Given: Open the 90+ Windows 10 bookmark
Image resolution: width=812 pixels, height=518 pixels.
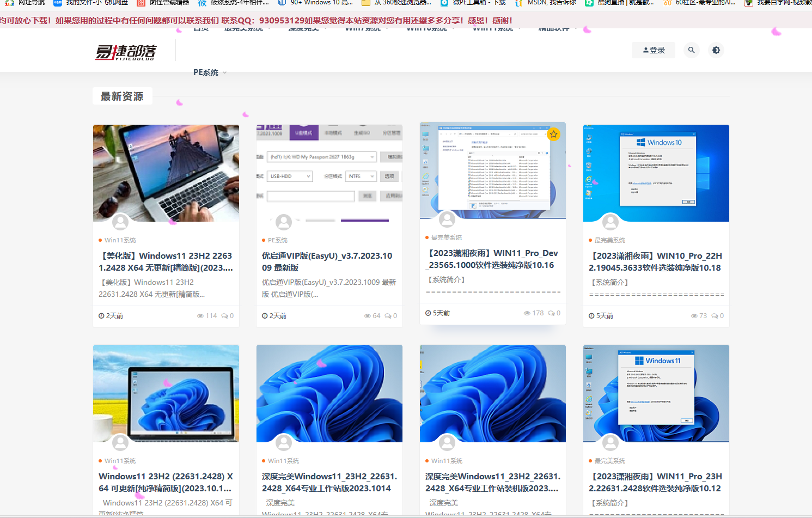Looking at the screenshot, I should click(315, 3).
